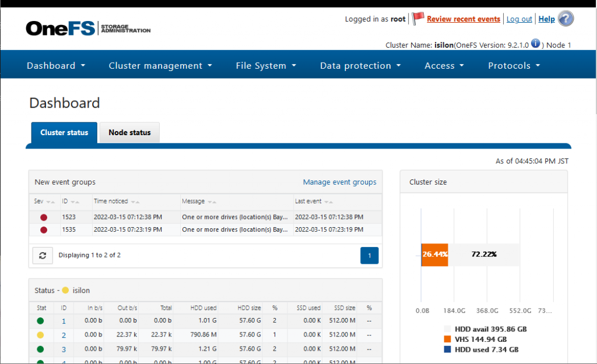Click the Log out link
This screenshot has width=597, height=364.
point(519,19)
